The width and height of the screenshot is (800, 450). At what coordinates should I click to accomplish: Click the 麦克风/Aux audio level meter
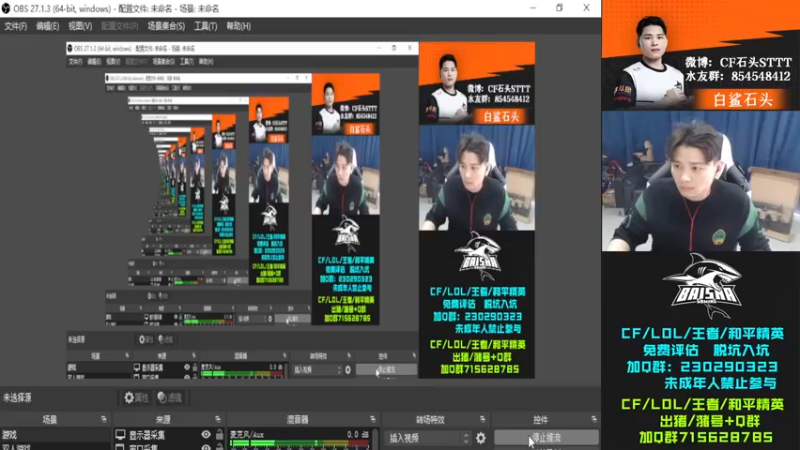(x=299, y=443)
